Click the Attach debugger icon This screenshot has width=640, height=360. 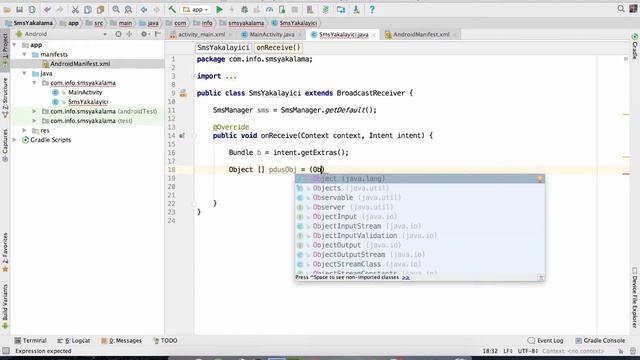(282, 9)
